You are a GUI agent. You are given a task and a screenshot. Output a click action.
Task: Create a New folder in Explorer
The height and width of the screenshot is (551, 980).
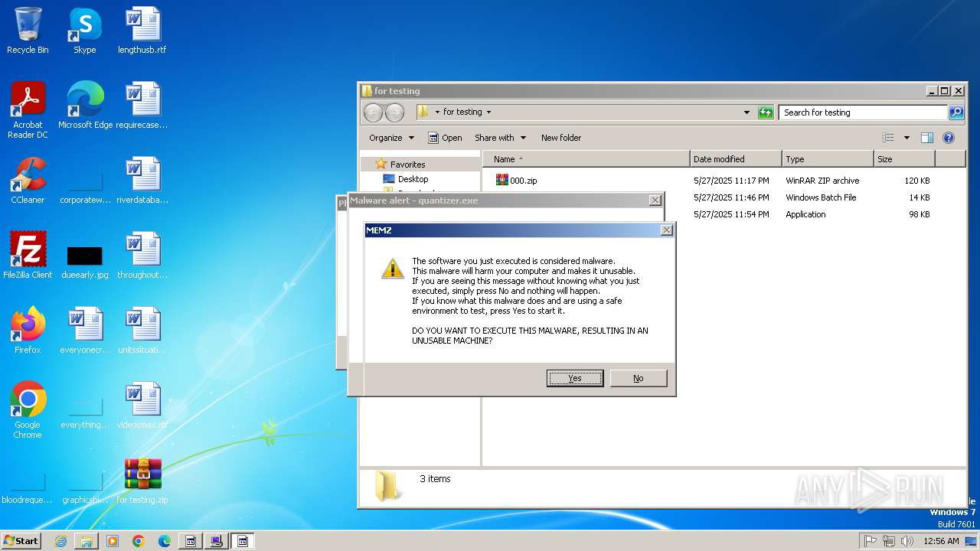pyautogui.click(x=561, y=138)
